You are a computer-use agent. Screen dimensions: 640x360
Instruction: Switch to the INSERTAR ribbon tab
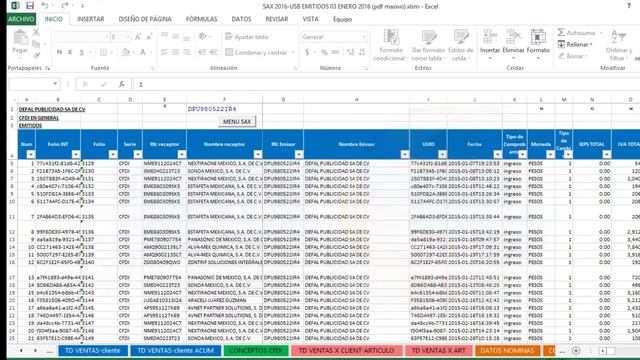pyautogui.click(x=91, y=19)
